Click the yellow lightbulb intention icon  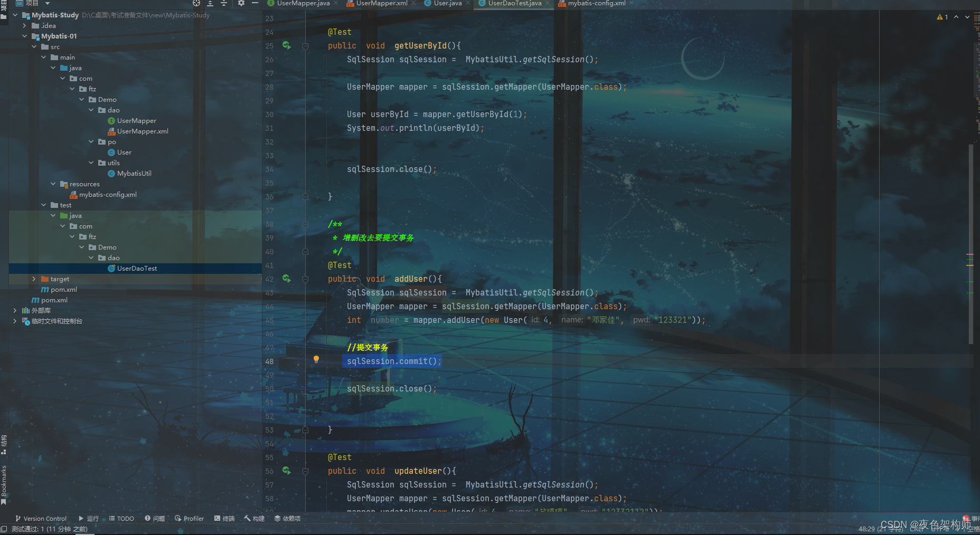coord(316,360)
